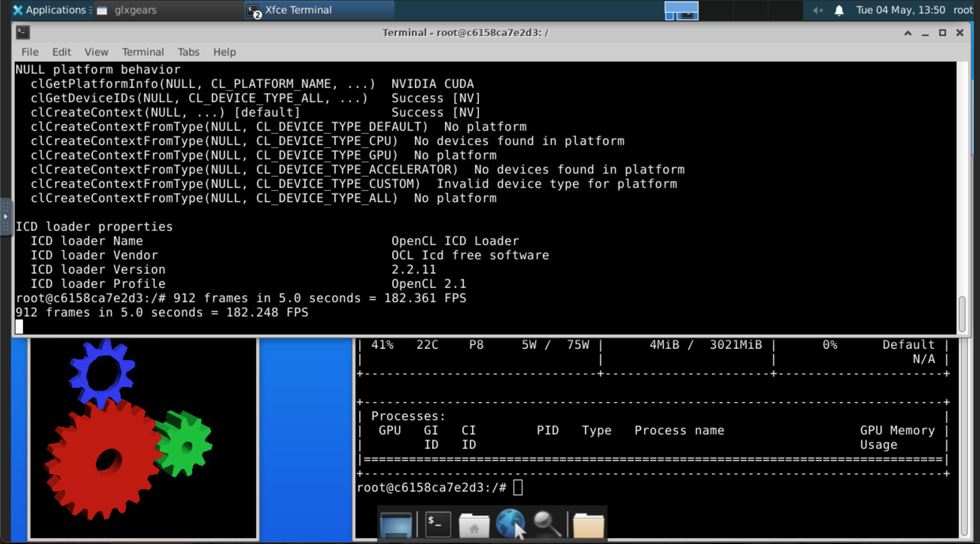This screenshot has width=980, height=544.
Task: Open the tan folder icon in dock
Action: [x=588, y=525]
